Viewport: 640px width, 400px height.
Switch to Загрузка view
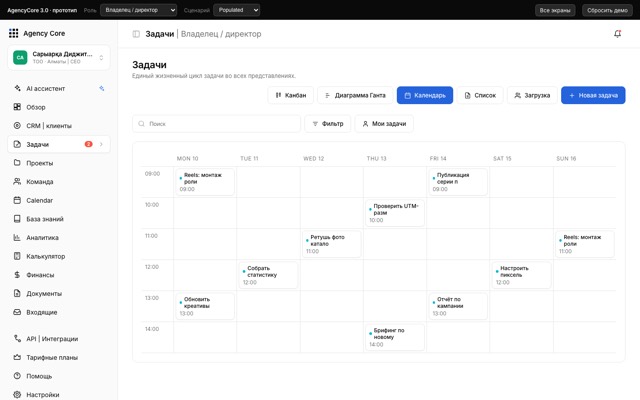[532, 95]
